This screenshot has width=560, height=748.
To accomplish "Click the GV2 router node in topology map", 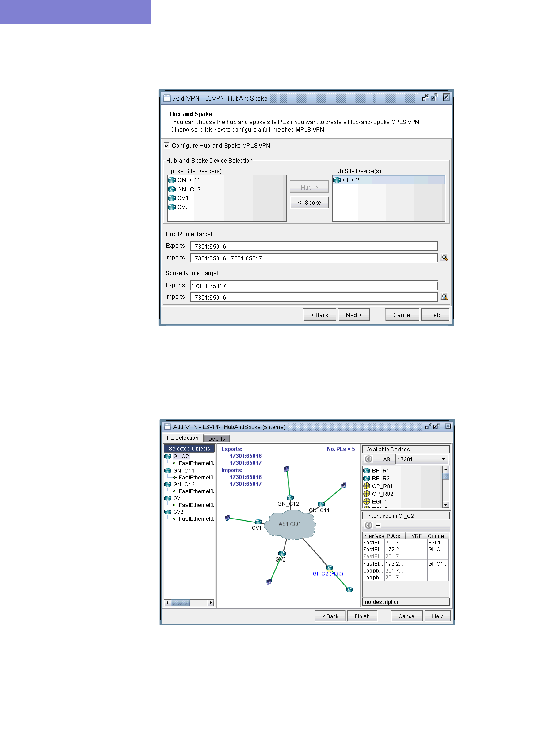I will pyautogui.click(x=282, y=553).
